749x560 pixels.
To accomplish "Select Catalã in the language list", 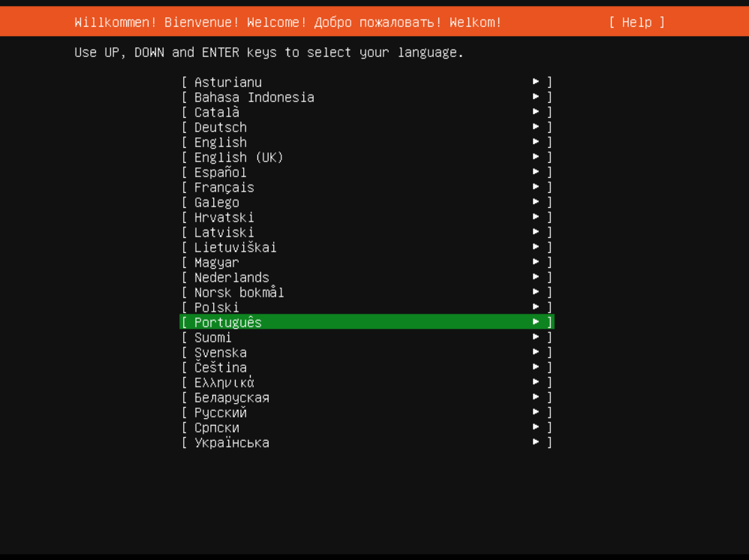I will pos(216,112).
